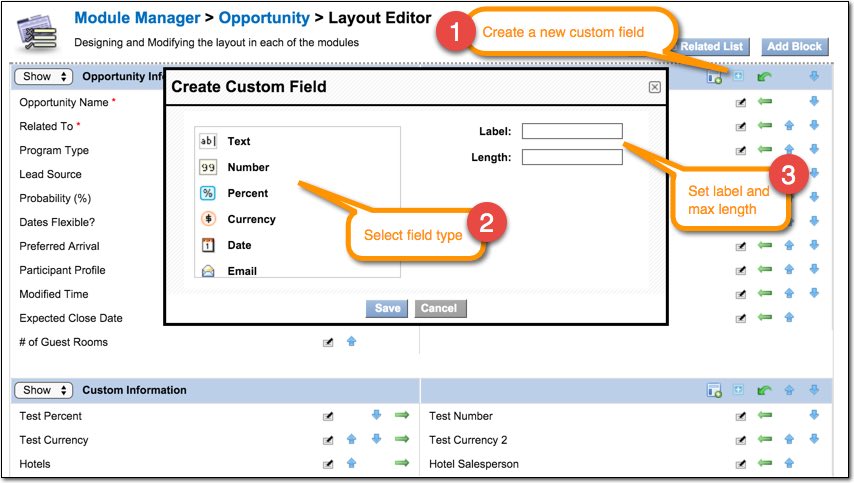Open Show dropdown for Opportunity Information block

44,77
